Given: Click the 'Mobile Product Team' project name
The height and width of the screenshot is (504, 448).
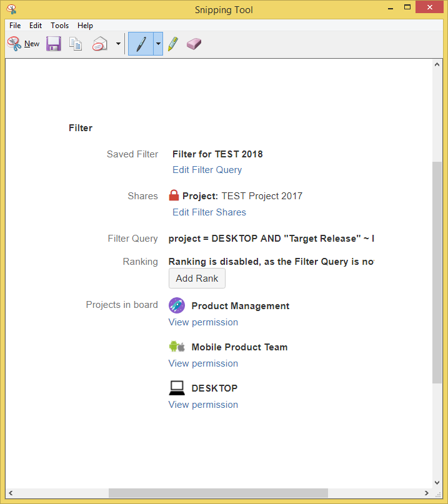Looking at the screenshot, I should click(239, 347).
